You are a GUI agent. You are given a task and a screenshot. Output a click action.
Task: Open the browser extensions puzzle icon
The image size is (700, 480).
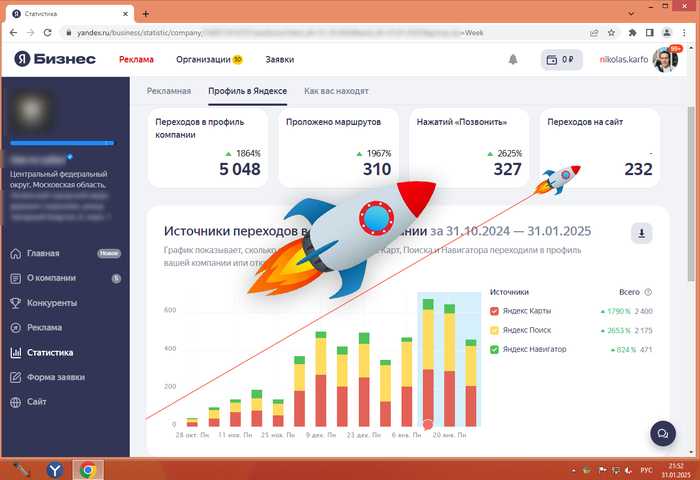coord(632,33)
